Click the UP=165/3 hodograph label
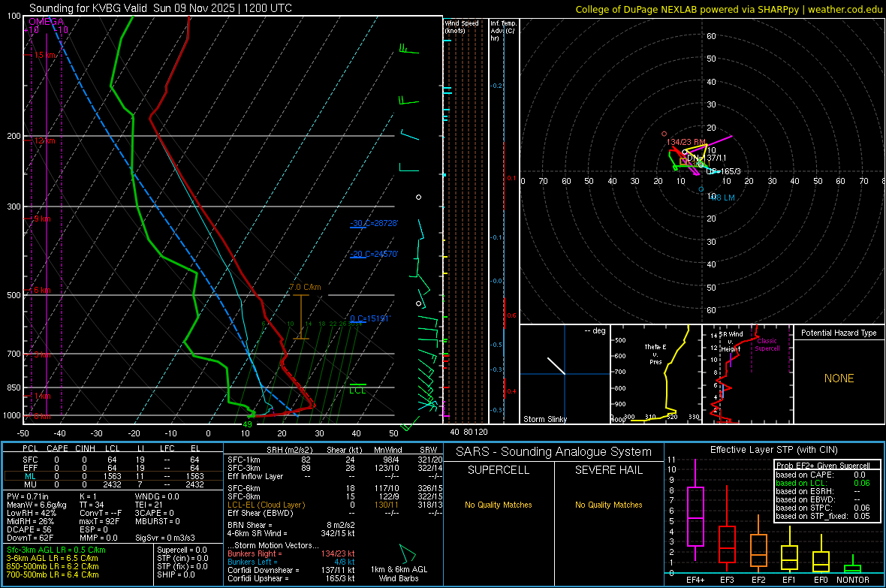This screenshot has height=588, width=886. 723,171
